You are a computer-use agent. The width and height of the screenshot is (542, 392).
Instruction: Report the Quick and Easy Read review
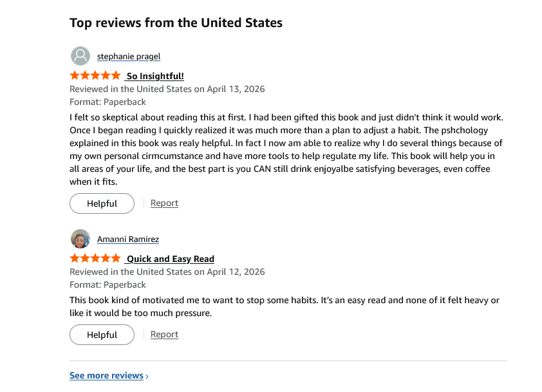tap(164, 334)
